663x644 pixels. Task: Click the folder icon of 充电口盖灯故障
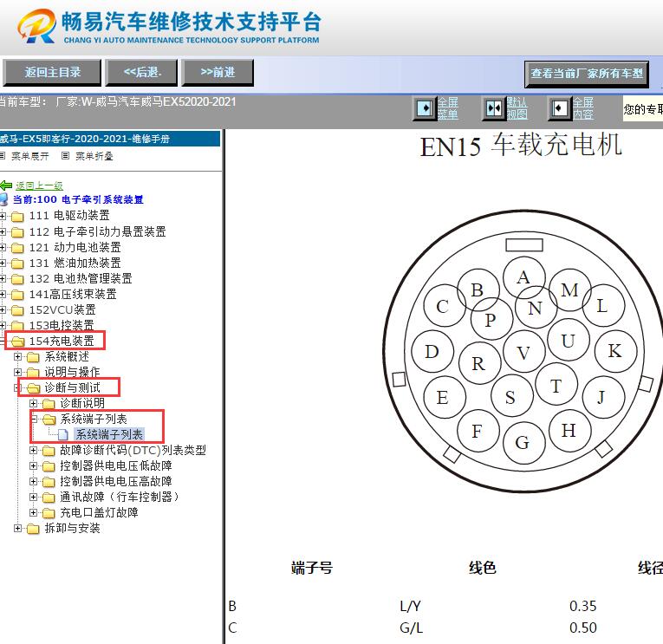tap(49, 513)
